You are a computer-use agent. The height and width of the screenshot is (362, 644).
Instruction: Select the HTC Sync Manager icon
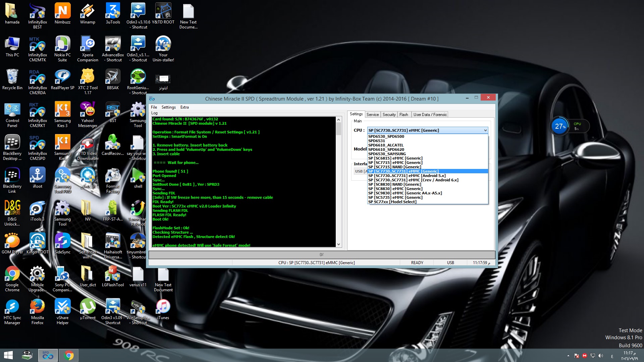coord(12,311)
